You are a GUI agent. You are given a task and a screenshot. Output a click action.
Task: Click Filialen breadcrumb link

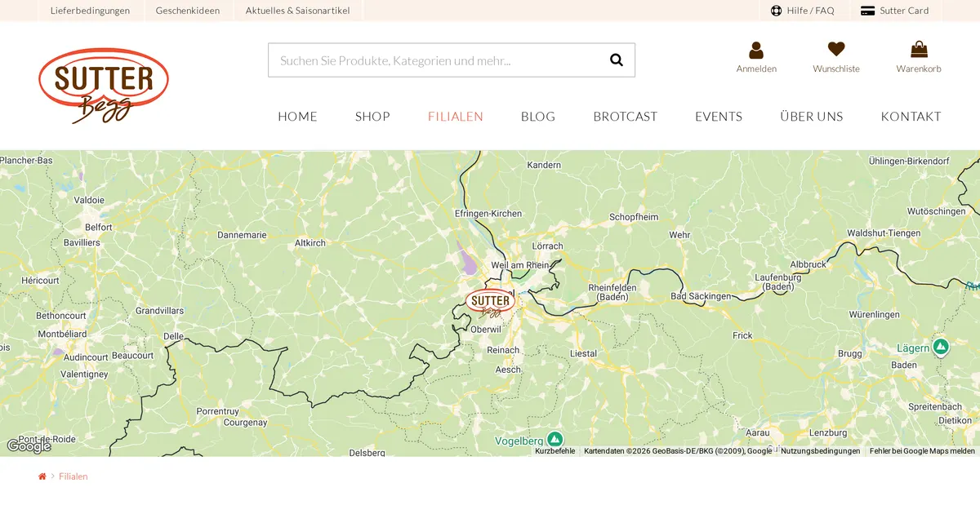point(73,476)
